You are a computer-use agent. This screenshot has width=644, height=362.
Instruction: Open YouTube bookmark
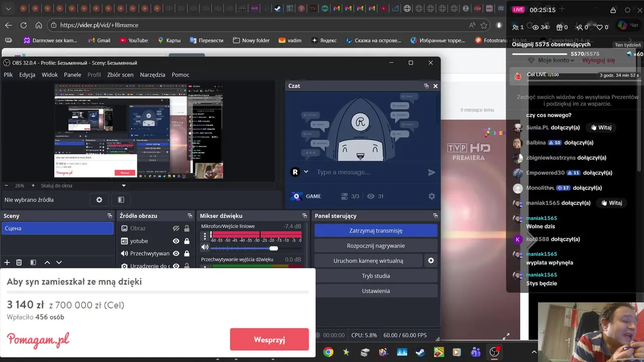click(133, 40)
